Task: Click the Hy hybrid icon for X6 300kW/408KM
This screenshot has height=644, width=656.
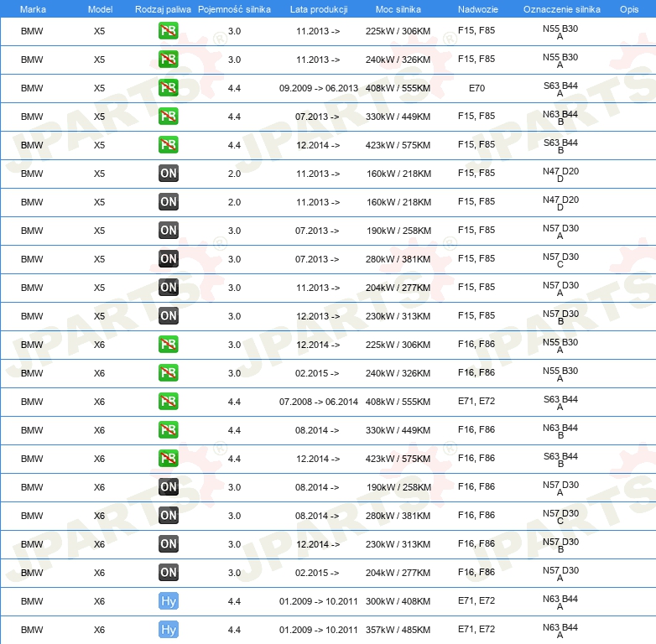Action: [169, 601]
